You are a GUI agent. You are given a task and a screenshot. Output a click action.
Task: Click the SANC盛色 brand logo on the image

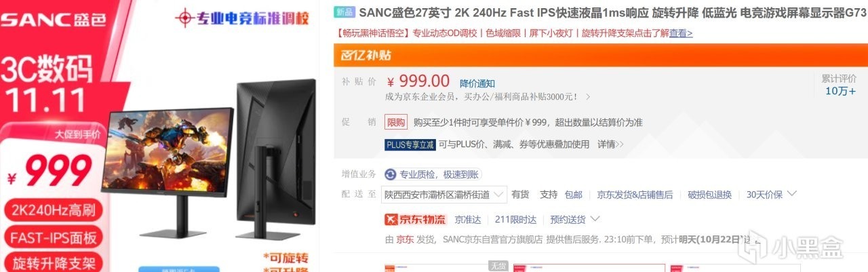point(53,19)
